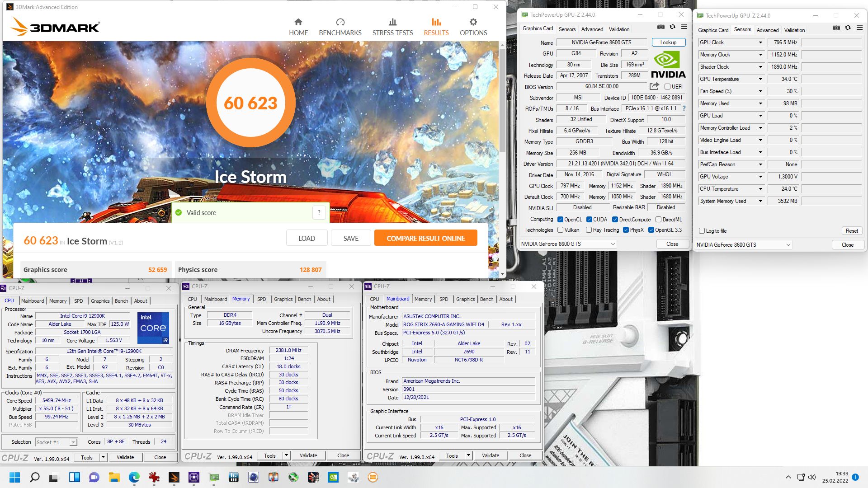Open PerfCap Reason sensor dropdown
This screenshot has height=488, width=868.
(760, 164)
